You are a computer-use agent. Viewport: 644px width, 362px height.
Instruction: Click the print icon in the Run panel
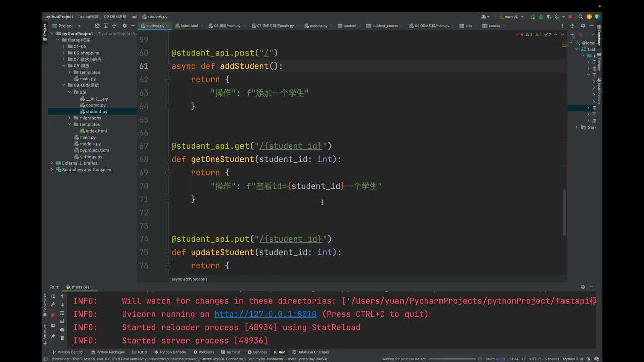coord(62,330)
